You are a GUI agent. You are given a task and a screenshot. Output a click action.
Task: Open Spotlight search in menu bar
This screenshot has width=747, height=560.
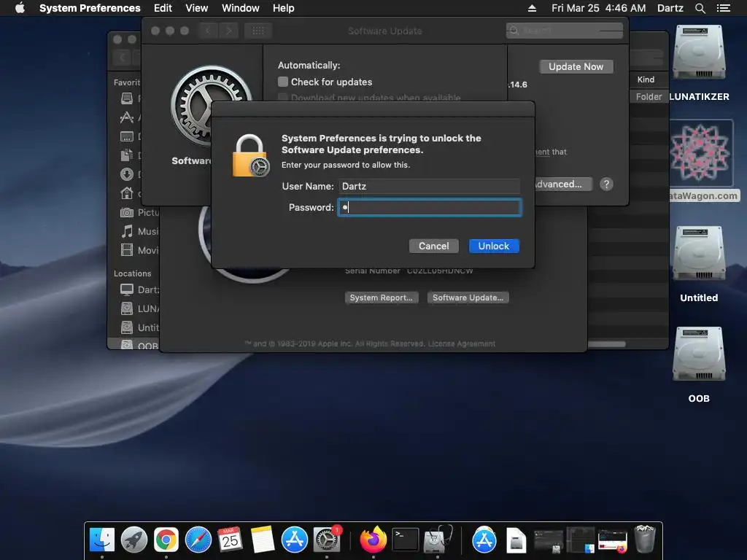coord(700,8)
